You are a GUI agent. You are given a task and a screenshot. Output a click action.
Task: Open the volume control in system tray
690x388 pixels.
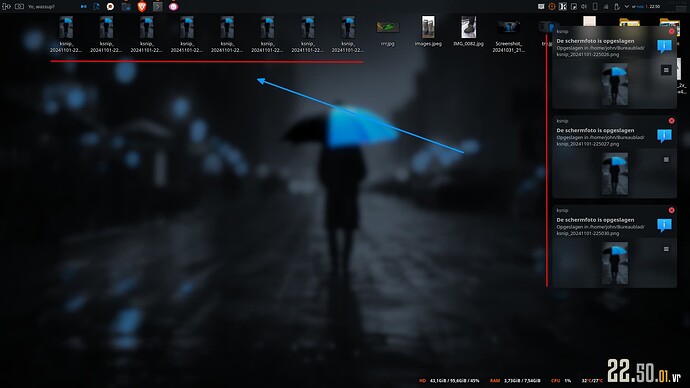tap(584, 7)
